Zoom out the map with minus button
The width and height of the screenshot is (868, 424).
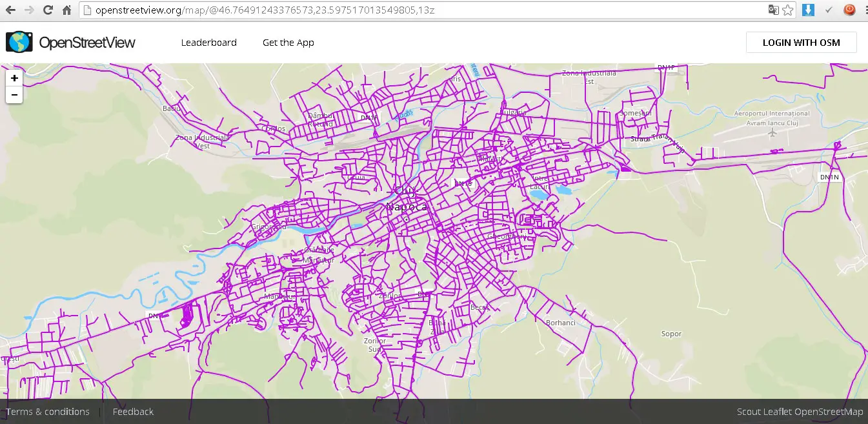[14, 96]
